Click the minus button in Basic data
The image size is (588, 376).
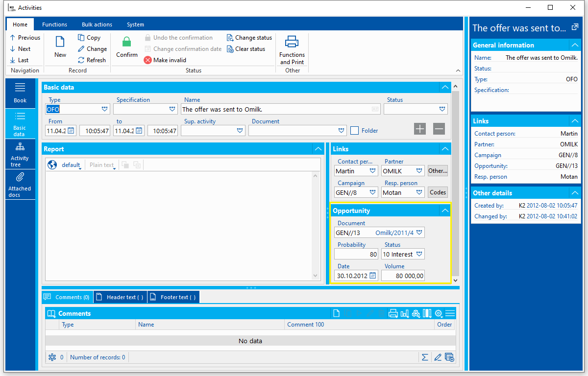click(439, 129)
